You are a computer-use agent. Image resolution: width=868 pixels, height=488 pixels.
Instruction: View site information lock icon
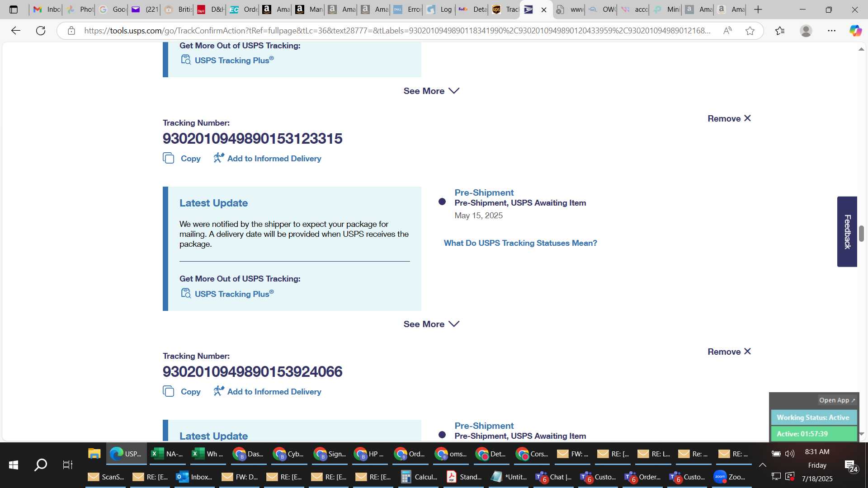tap(71, 31)
